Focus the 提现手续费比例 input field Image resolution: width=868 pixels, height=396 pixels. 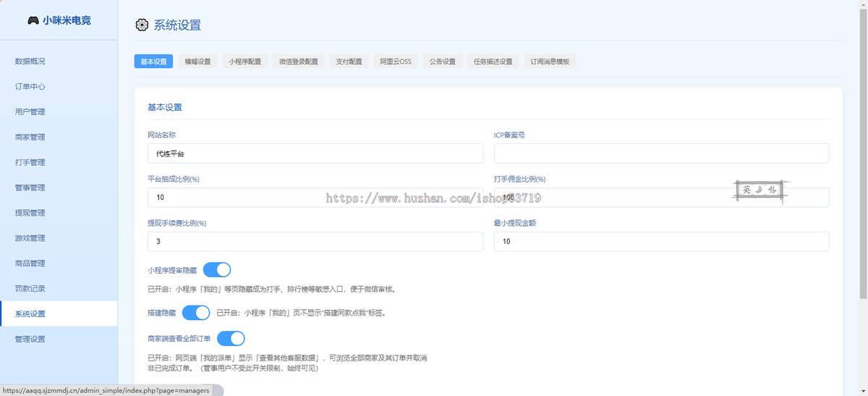[x=315, y=242]
